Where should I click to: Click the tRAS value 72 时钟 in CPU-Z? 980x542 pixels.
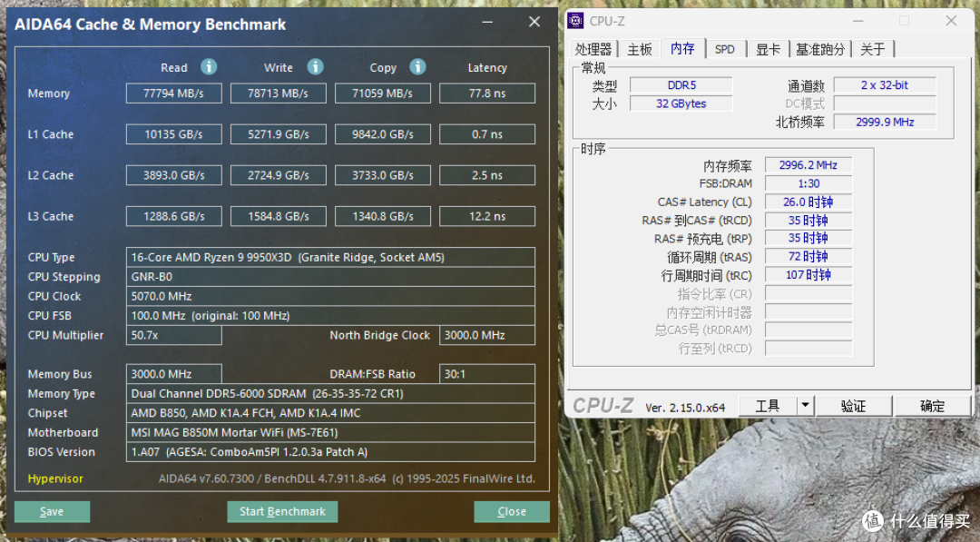[808, 256]
